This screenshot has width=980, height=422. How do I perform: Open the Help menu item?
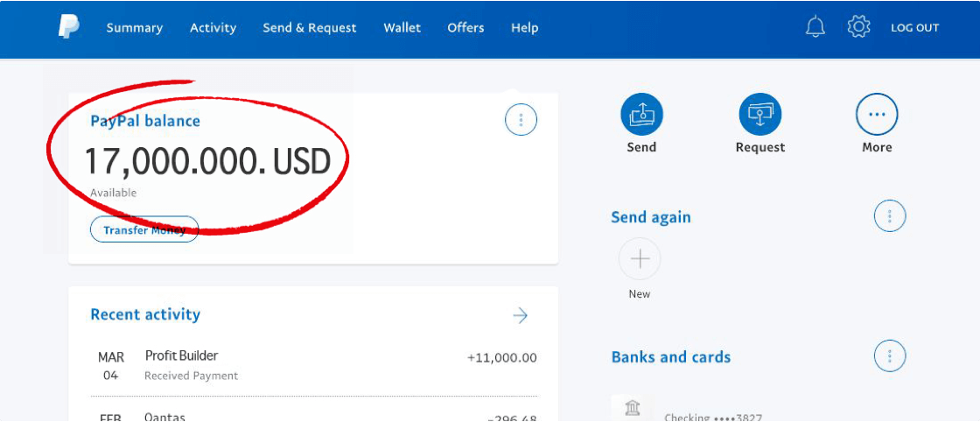coord(524,27)
